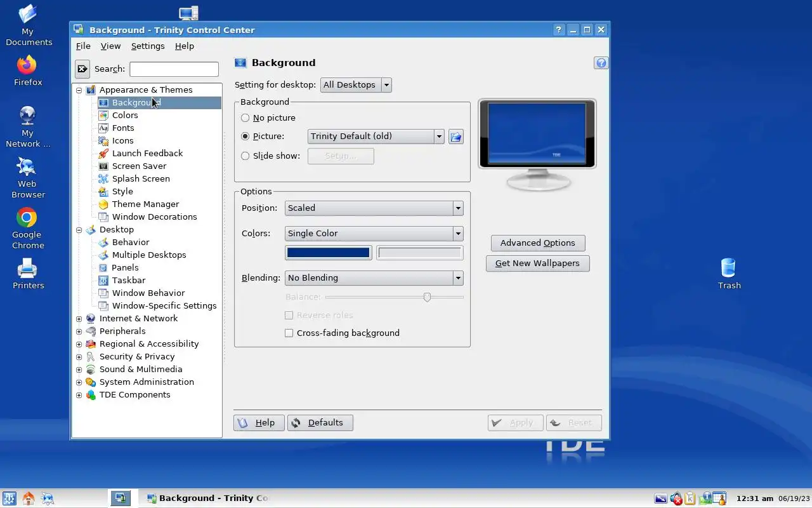The width and height of the screenshot is (812, 508).
Task: Select the Picture radio button
Action: (246, 137)
